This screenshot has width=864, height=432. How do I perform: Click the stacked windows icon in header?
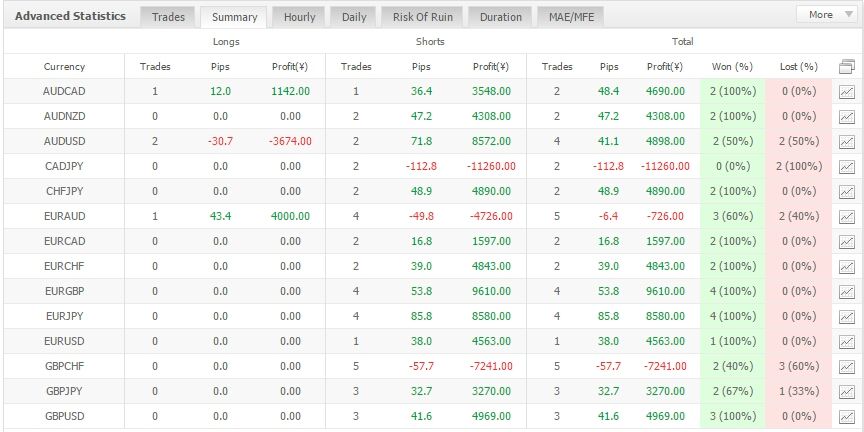click(846, 67)
